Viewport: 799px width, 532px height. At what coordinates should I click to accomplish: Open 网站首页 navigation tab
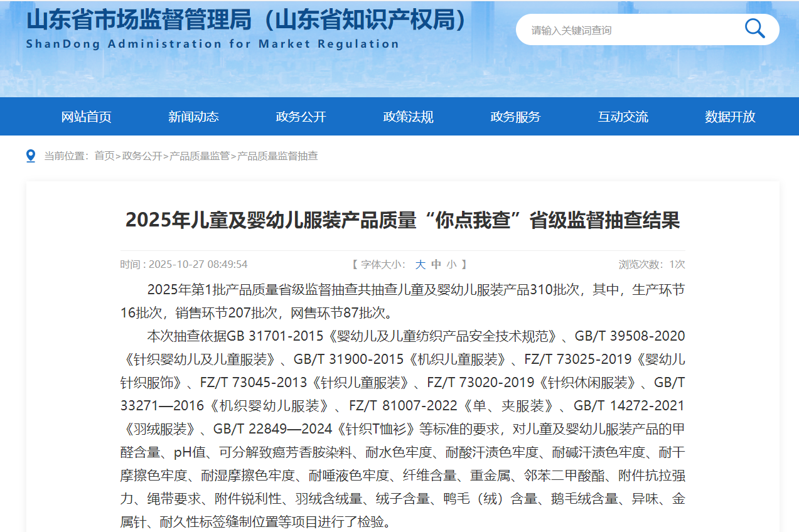86,117
